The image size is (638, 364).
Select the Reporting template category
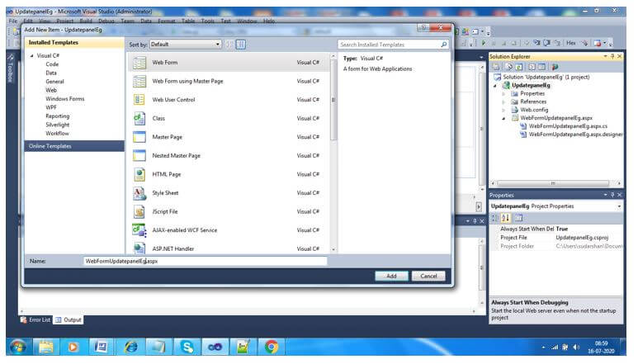[x=58, y=116]
